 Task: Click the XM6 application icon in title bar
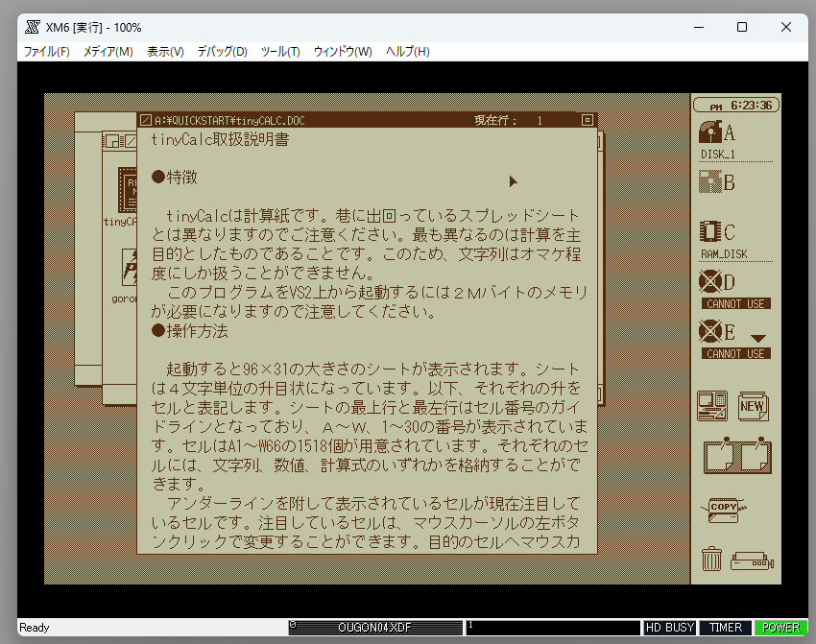pos(33,27)
